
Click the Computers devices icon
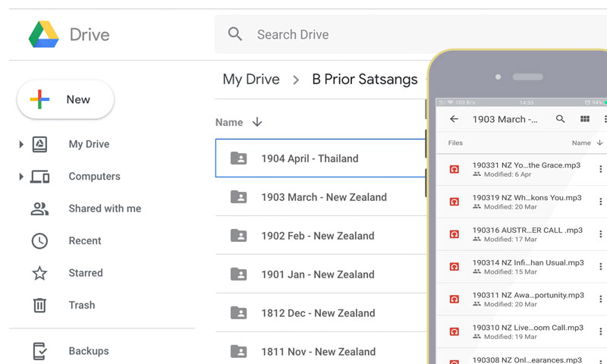coord(40,177)
